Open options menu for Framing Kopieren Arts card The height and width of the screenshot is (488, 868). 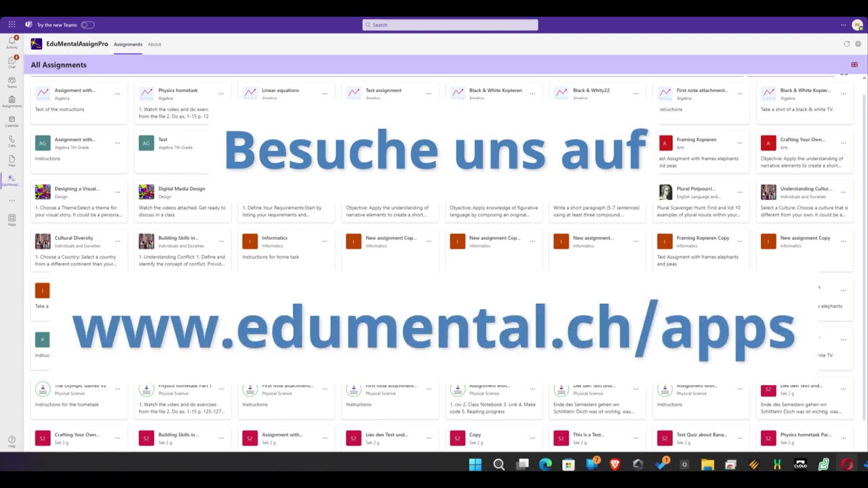click(740, 143)
